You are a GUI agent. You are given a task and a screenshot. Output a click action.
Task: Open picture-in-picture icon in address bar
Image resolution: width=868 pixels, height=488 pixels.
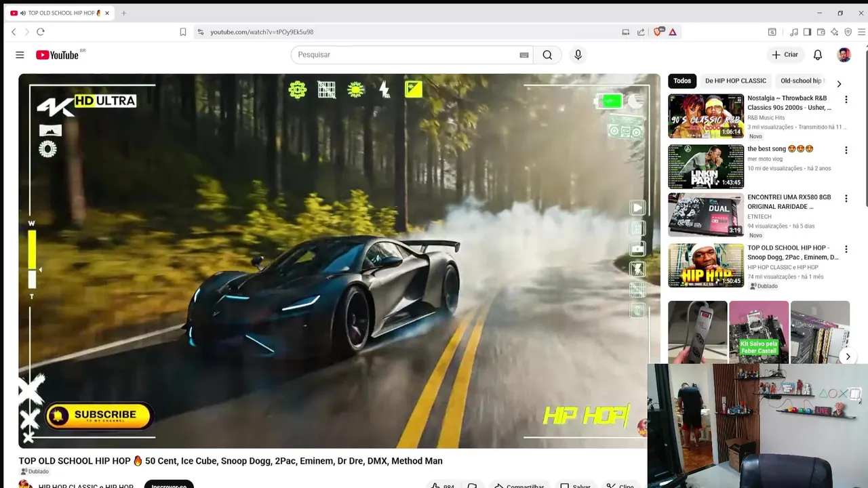click(626, 32)
